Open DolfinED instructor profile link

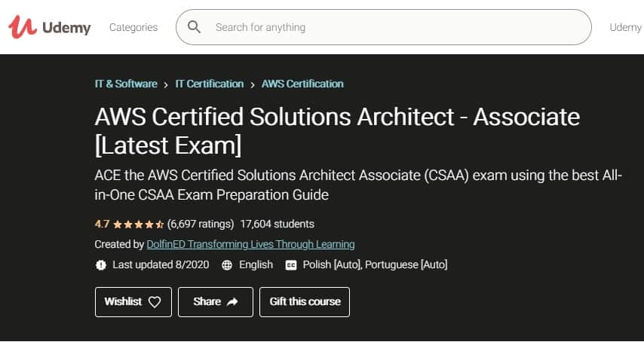click(x=250, y=244)
